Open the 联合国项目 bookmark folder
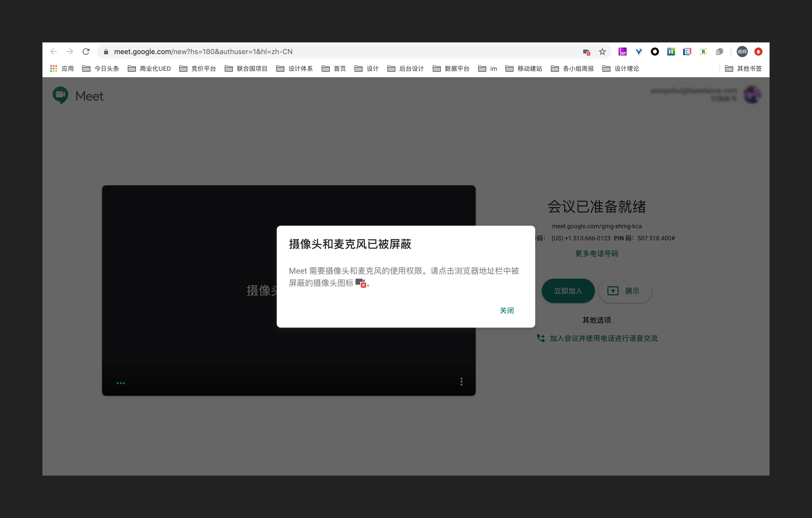 [246, 69]
